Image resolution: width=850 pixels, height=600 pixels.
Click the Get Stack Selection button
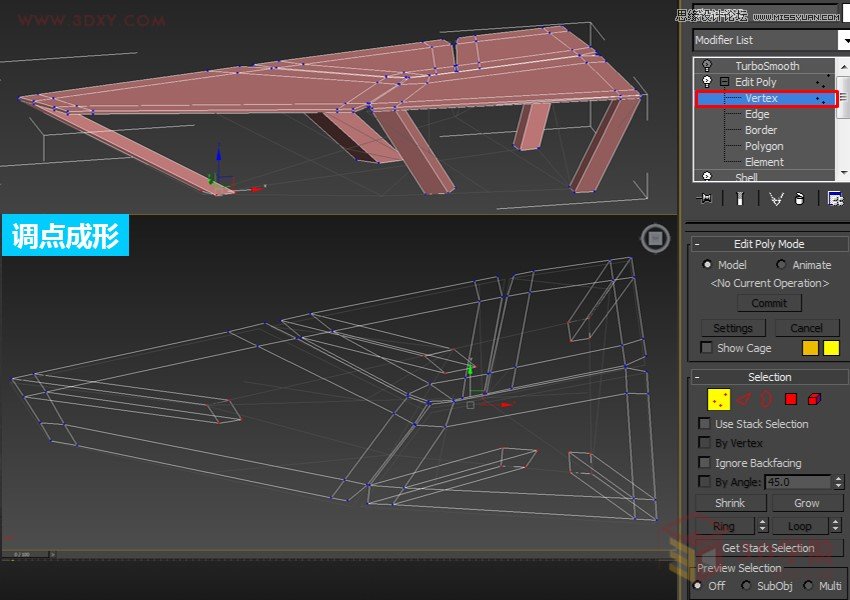(768, 547)
